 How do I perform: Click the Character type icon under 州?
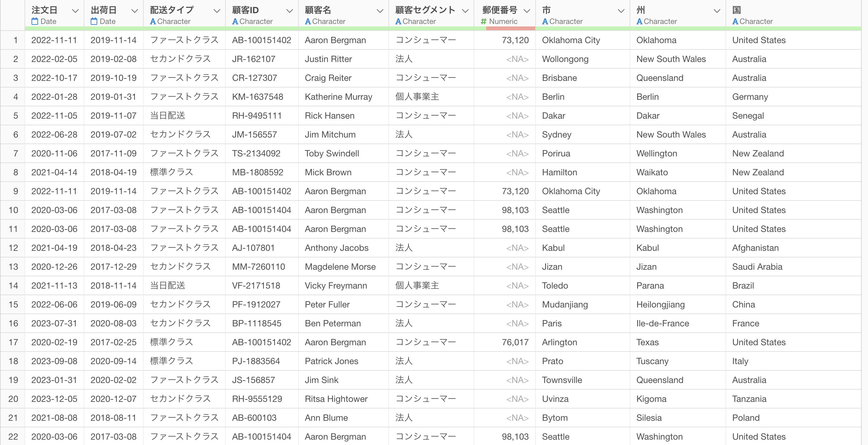coord(639,22)
